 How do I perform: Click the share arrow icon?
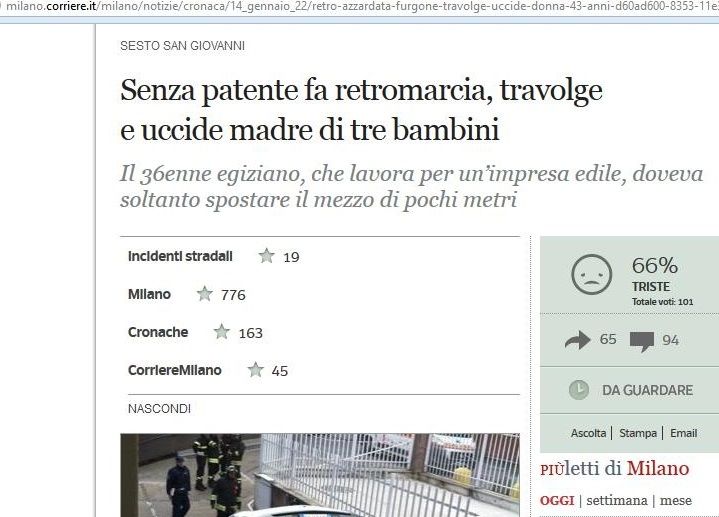point(577,340)
